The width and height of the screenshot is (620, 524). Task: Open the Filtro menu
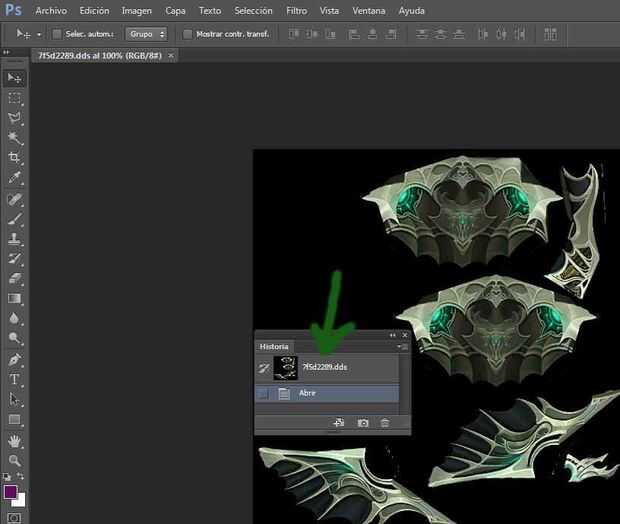[296, 10]
